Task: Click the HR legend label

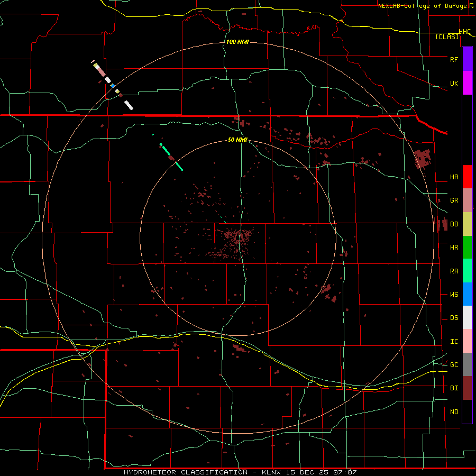Action: point(454,248)
